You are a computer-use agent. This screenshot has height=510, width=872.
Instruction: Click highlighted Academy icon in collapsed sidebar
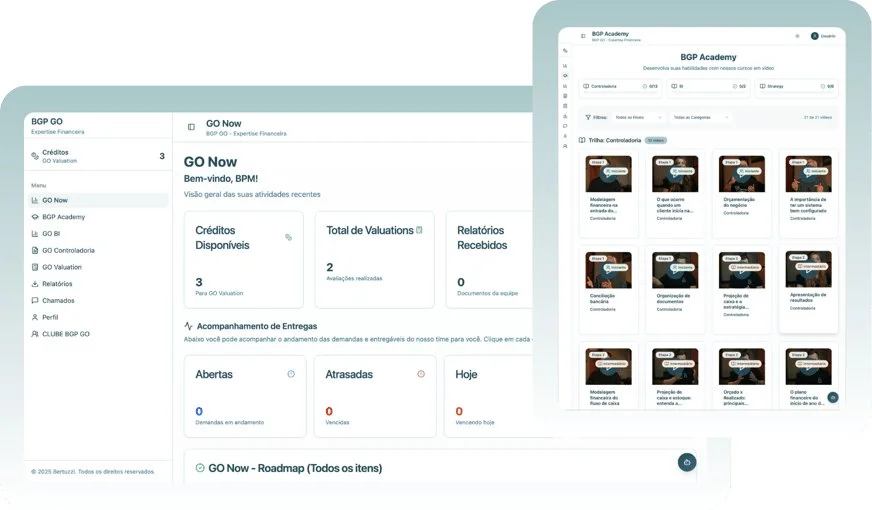(565, 76)
